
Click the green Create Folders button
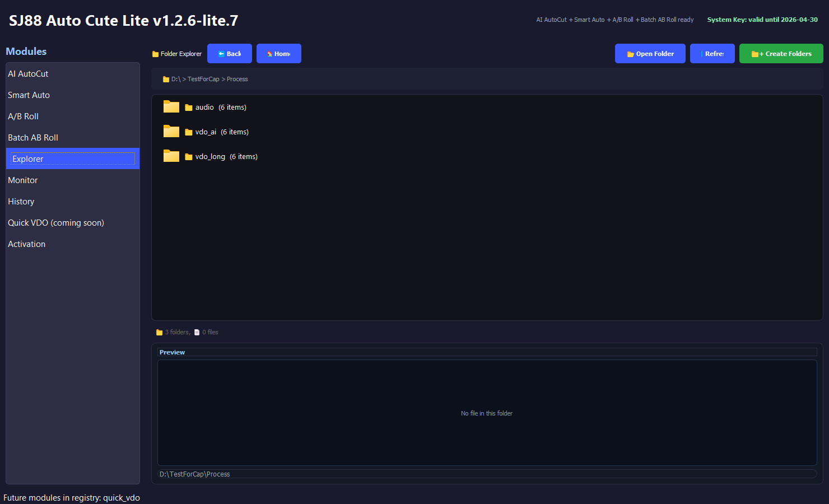coord(781,54)
